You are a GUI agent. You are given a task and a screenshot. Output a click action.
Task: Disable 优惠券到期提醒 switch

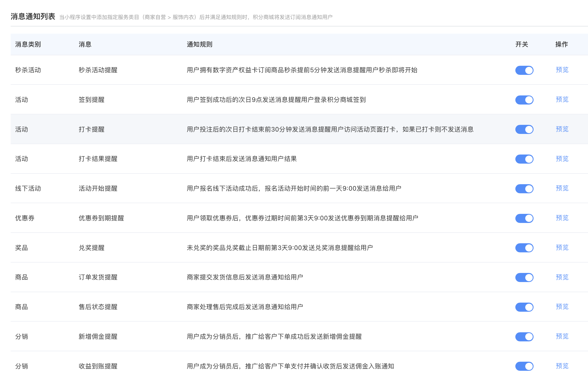click(524, 218)
